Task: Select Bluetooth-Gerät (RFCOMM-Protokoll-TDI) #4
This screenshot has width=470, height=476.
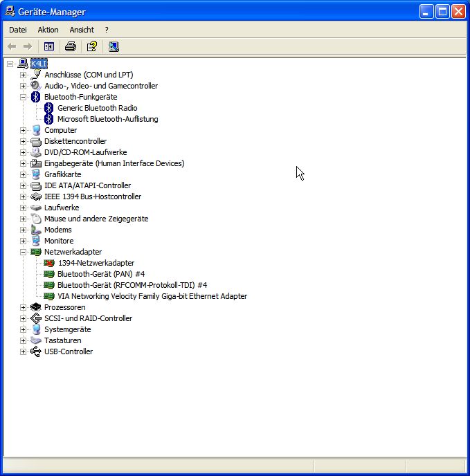Action: click(132, 285)
